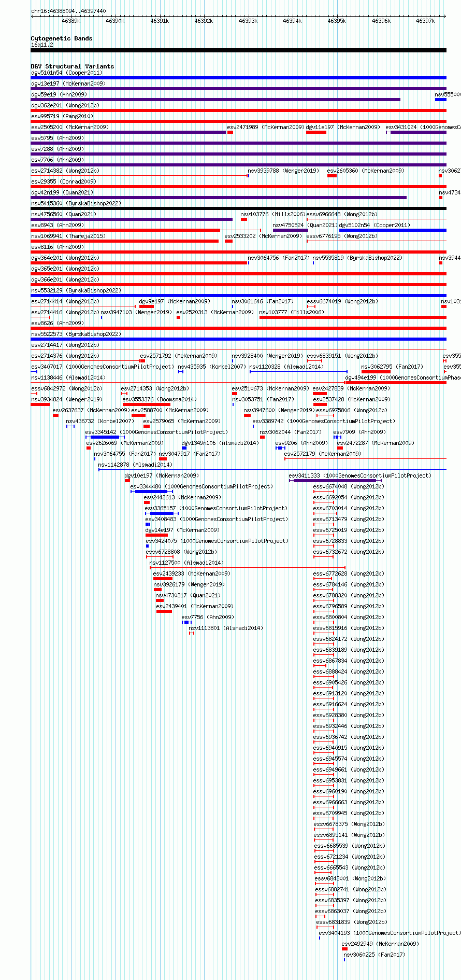Open essv6966648 (Wong2012b) variant
This screenshot has width=461, height=980.
pyautogui.click(x=342, y=215)
